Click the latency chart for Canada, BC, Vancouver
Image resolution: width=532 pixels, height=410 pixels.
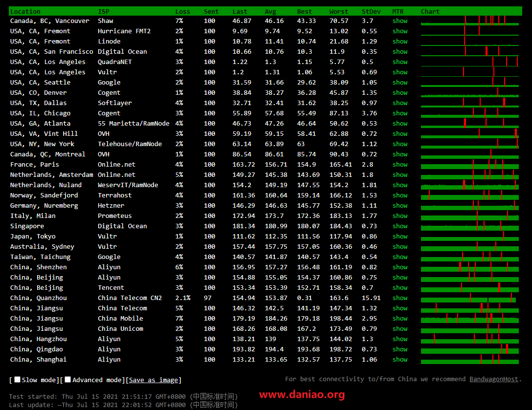click(x=470, y=21)
